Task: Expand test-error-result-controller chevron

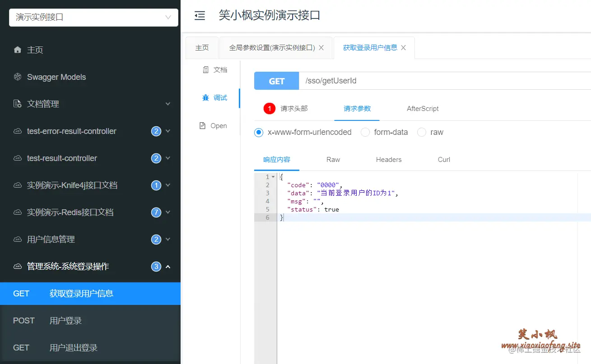Action: (168, 131)
